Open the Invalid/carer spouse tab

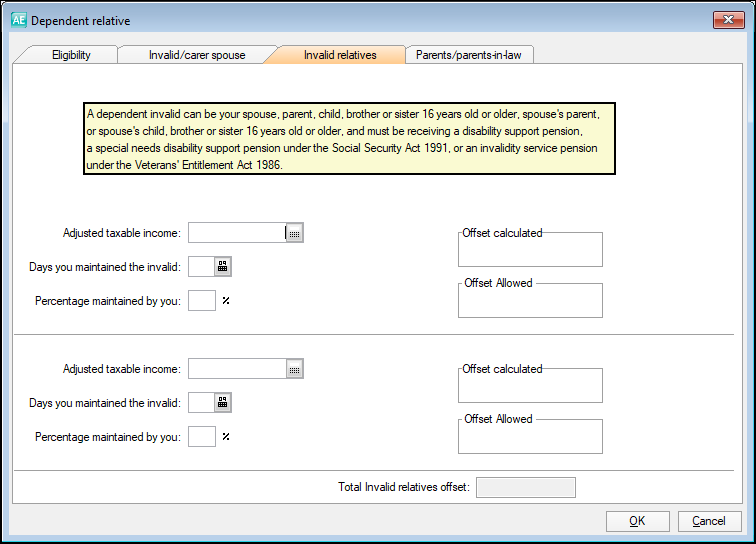196,55
